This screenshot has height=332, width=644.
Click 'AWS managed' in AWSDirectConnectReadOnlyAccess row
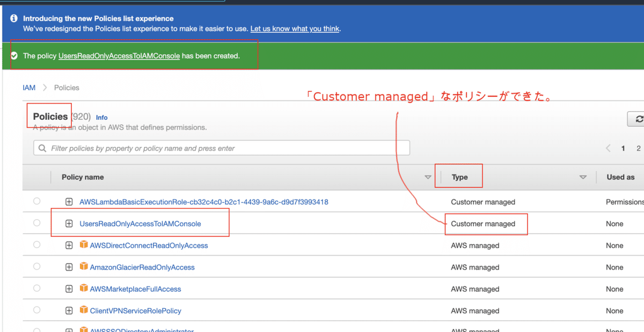point(475,246)
